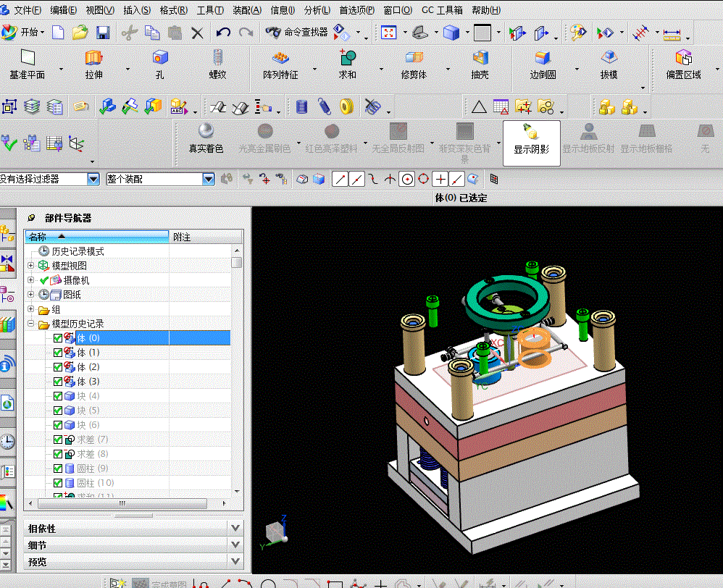Image resolution: width=723 pixels, height=588 pixels.
Task: Open the selection filter dropdown
Action: 93,179
